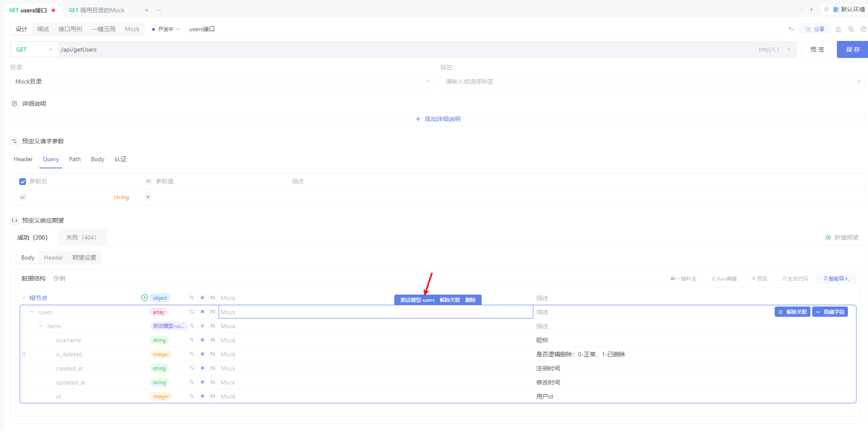Click 添加详细说明 link
868x431 pixels.
(438, 119)
